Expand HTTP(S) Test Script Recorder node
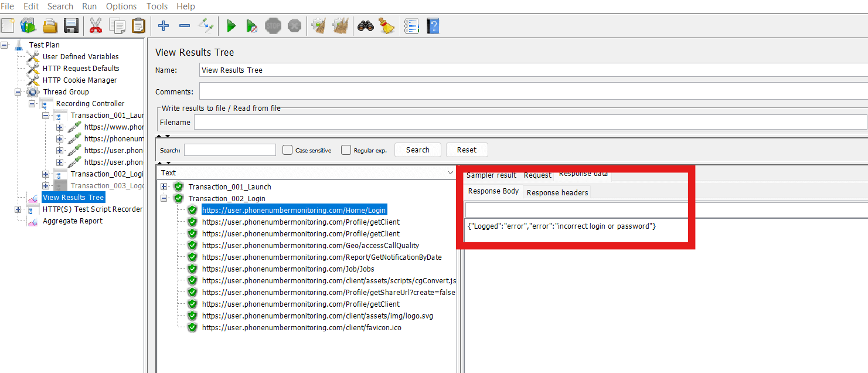868x373 pixels. (18, 209)
